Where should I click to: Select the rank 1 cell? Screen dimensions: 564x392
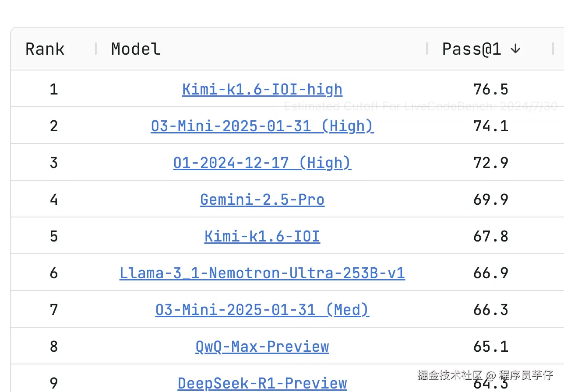(x=54, y=89)
